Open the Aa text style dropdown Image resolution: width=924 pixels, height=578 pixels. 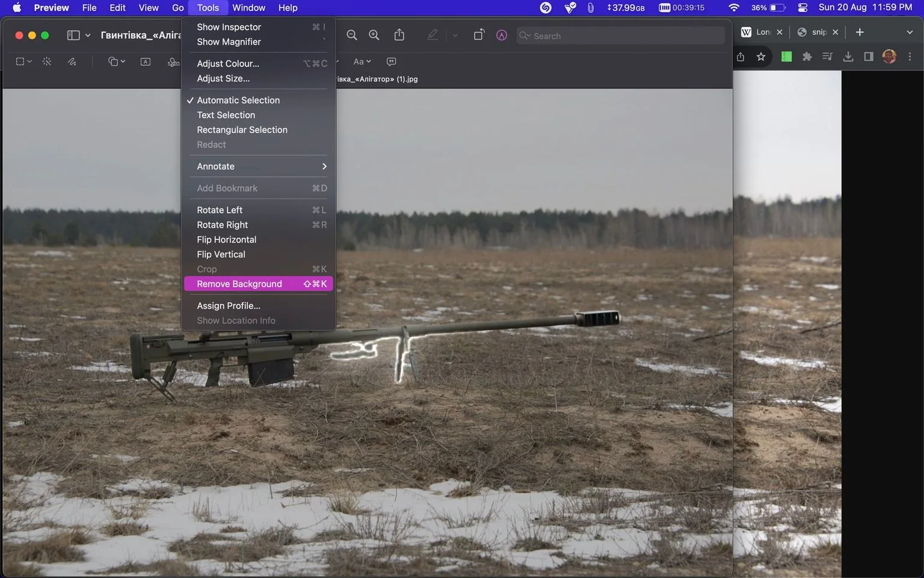tap(362, 61)
